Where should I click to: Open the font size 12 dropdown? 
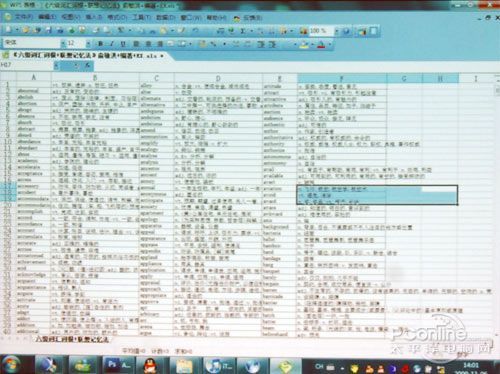click(x=88, y=43)
